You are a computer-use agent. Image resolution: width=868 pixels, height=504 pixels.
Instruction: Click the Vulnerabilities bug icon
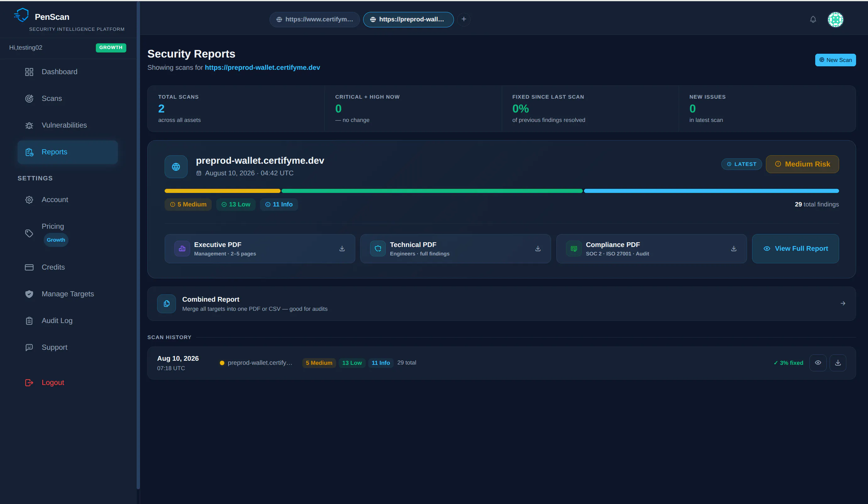tap(29, 125)
